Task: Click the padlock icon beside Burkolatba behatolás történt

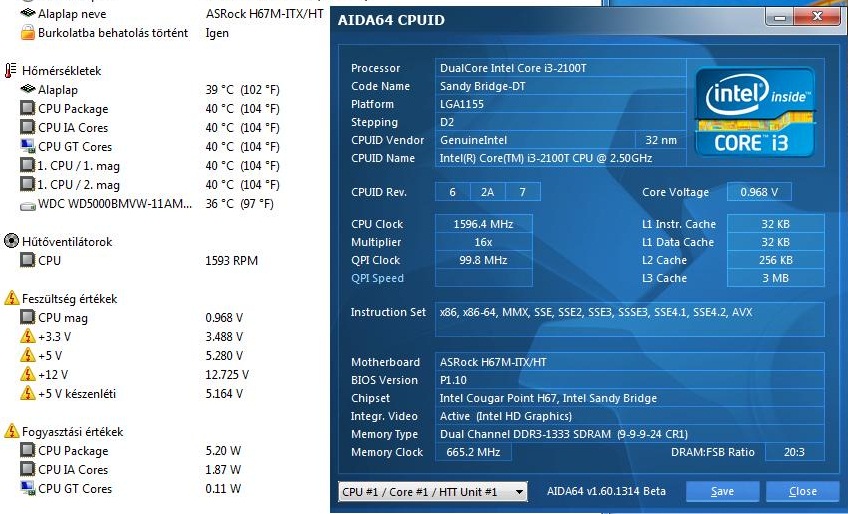Action: point(28,33)
